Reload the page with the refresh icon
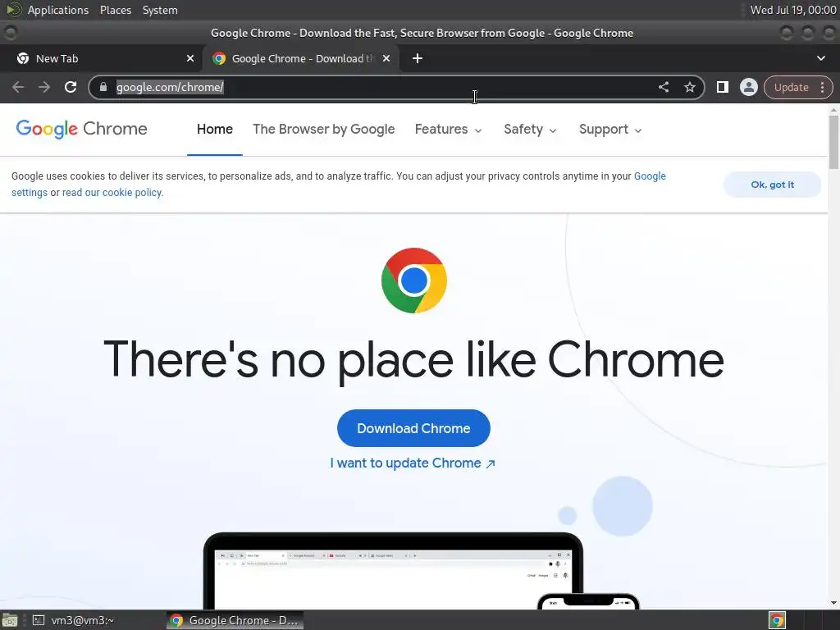The width and height of the screenshot is (840, 630). pos(71,87)
